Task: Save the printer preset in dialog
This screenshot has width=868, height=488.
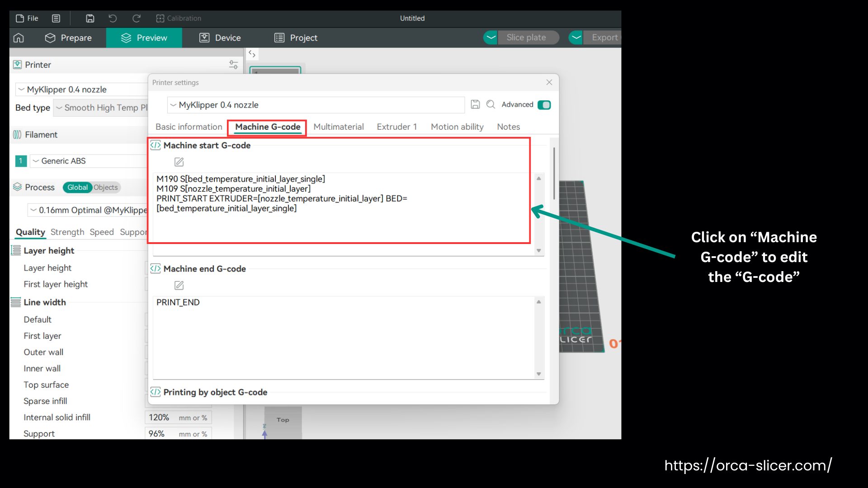Action: click(x=475, y=104)
